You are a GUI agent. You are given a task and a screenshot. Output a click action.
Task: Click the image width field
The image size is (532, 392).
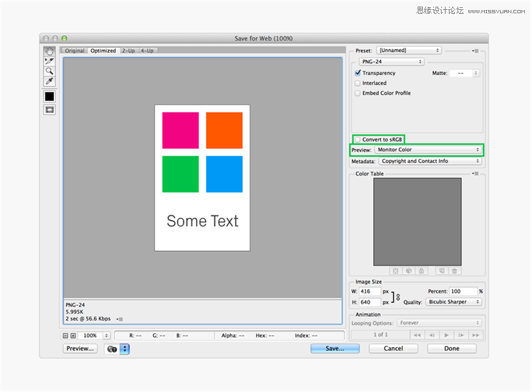[x=370, y=291]
